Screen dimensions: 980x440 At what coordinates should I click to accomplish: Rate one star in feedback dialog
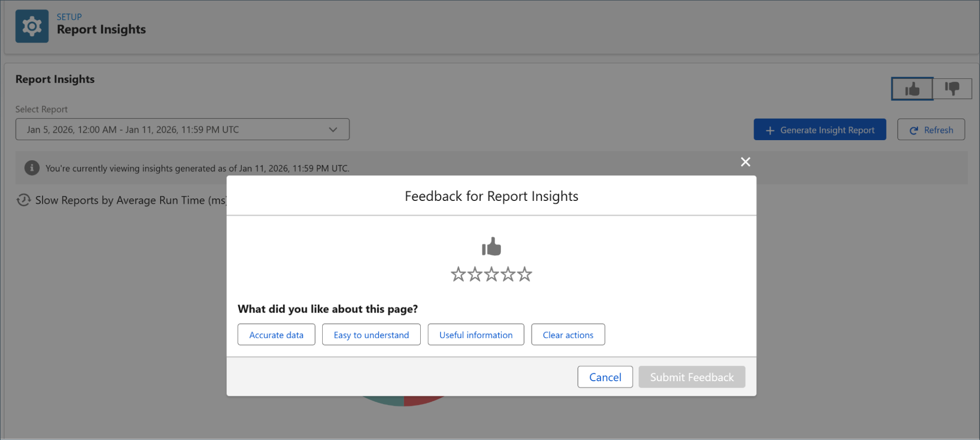[458, 274]
